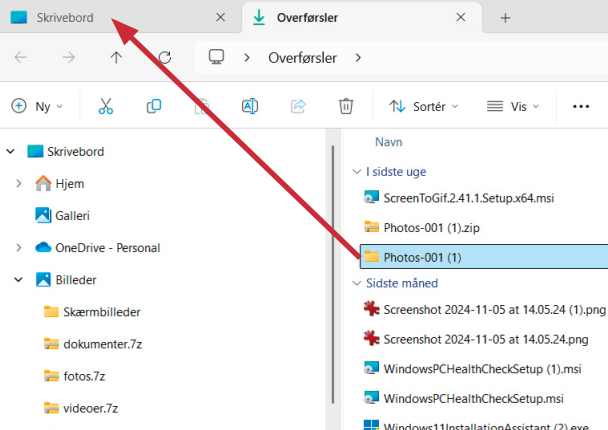This screenshot has width=608, height=430.
Task: Collapse the Billeder tree node
Action: click(x=18, y=280)
